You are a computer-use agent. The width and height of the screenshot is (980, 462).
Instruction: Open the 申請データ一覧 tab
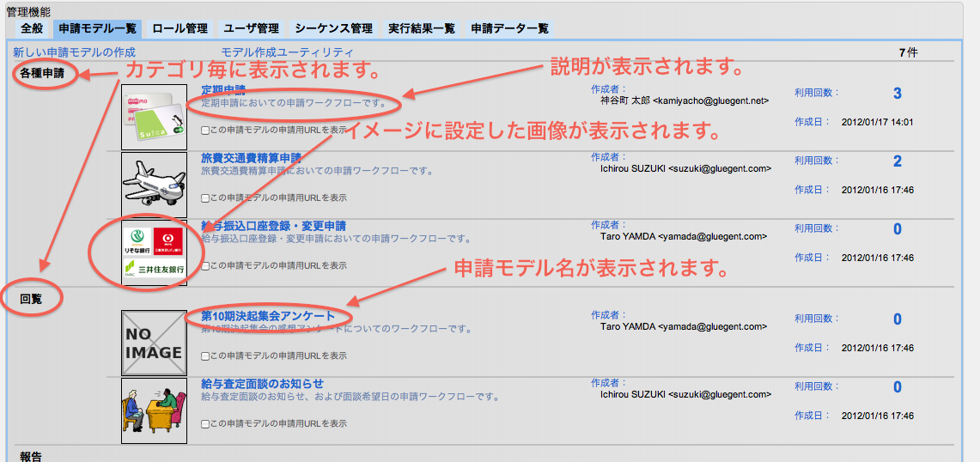click(x=509, y=28)
